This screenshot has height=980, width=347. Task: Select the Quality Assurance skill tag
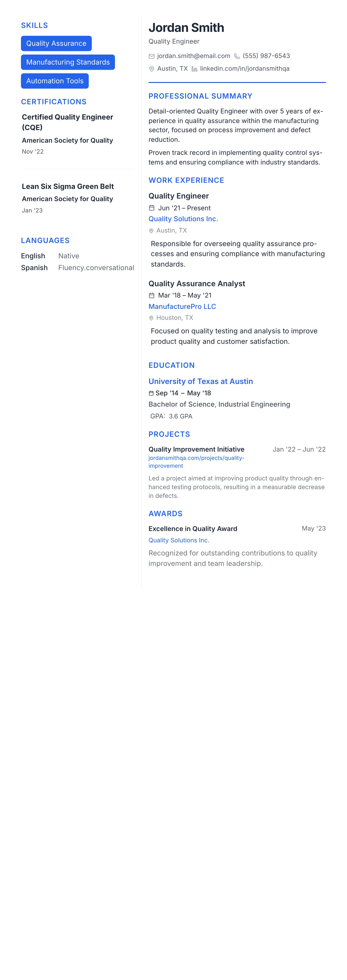click(x=56, y=43)
